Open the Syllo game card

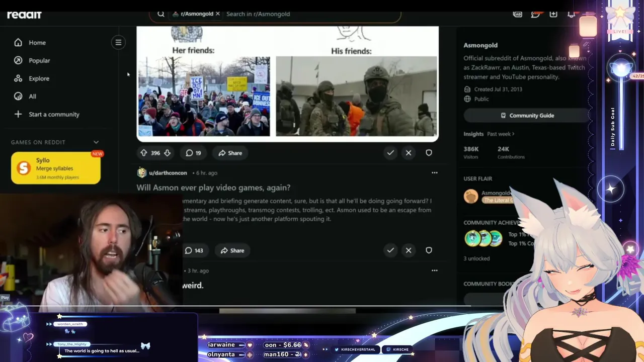(56, 168)
